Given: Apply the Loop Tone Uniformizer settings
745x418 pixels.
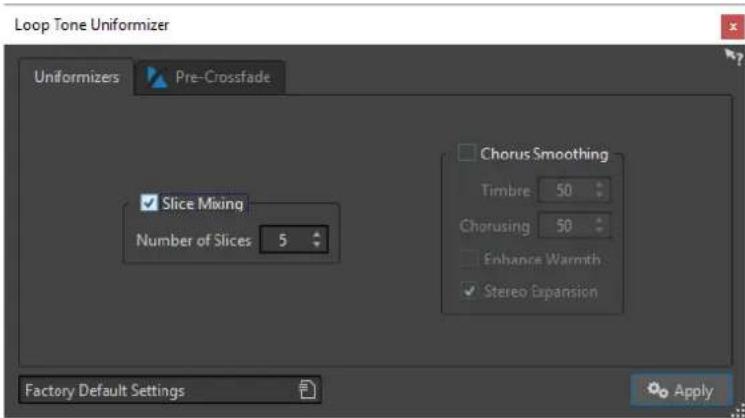Looking at the screenshot, I should (680, 390).
